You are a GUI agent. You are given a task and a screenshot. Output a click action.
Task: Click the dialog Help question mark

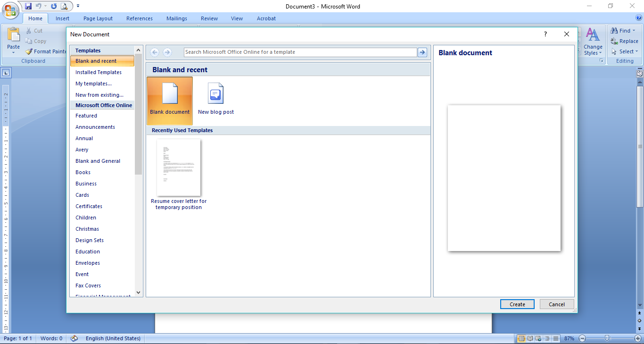pos(545,34)
